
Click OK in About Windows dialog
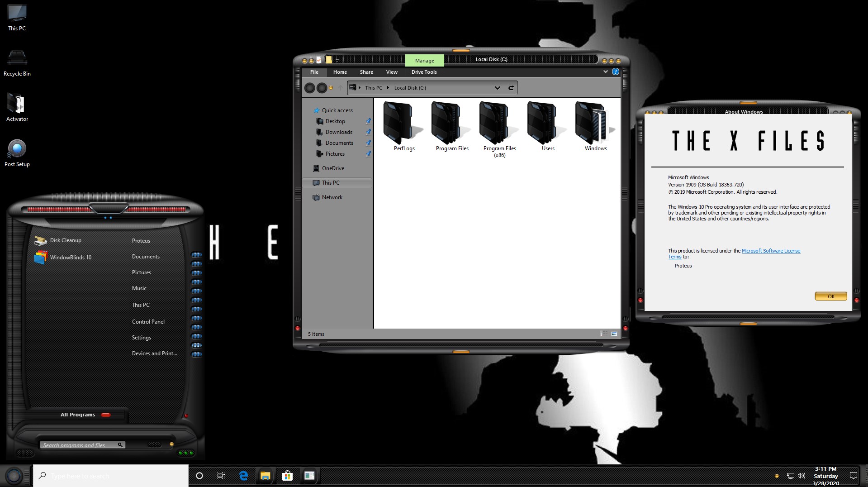(831, 296)
